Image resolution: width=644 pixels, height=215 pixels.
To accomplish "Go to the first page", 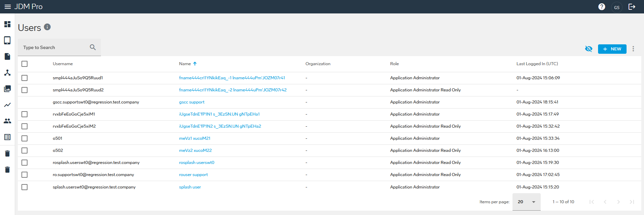I will 592,202.
